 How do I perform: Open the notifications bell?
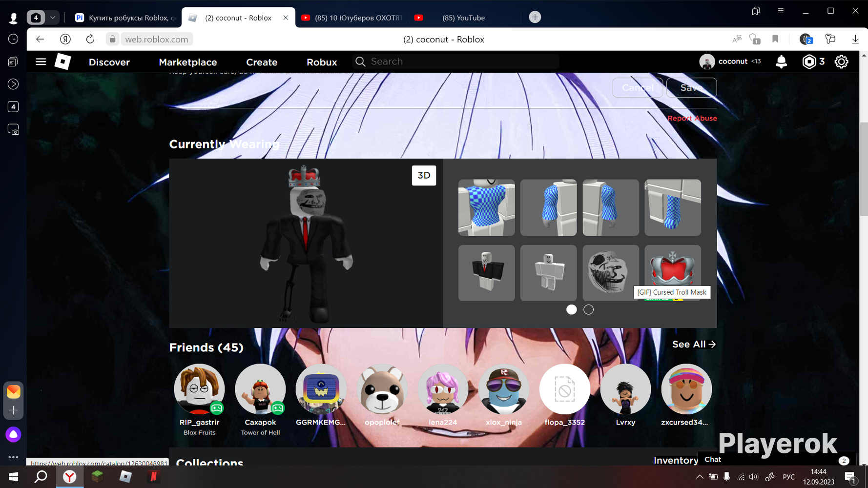tap(781, 61)
